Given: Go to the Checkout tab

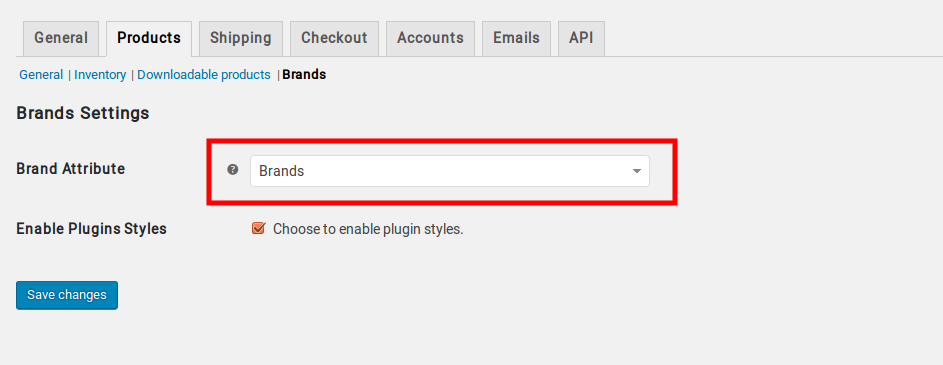Looking at the screenshot, I should coord(334,38).
